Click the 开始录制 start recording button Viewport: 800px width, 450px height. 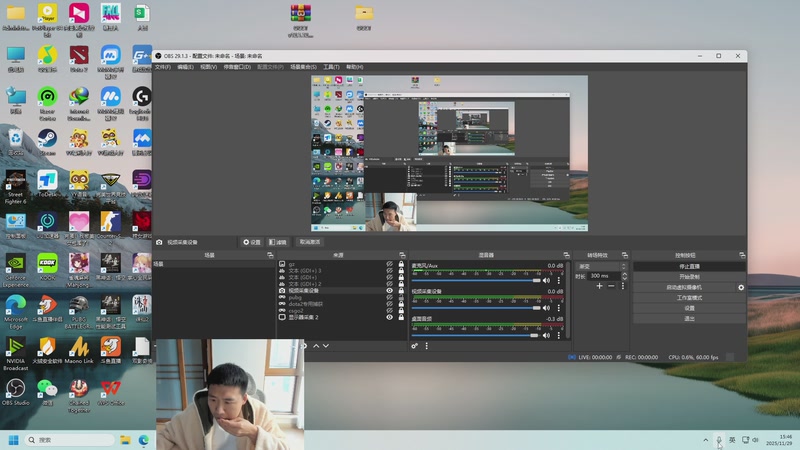pyautogui.click(x=689, y=277)
